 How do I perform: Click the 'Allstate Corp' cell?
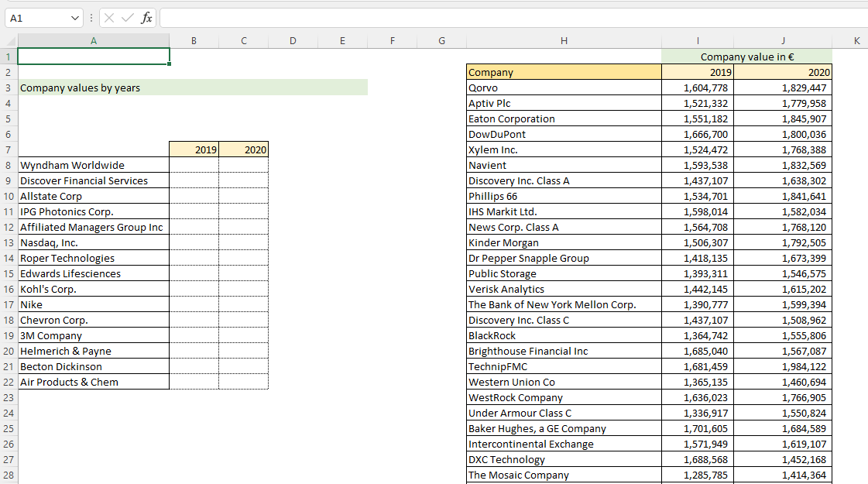[x=94, y=197]
